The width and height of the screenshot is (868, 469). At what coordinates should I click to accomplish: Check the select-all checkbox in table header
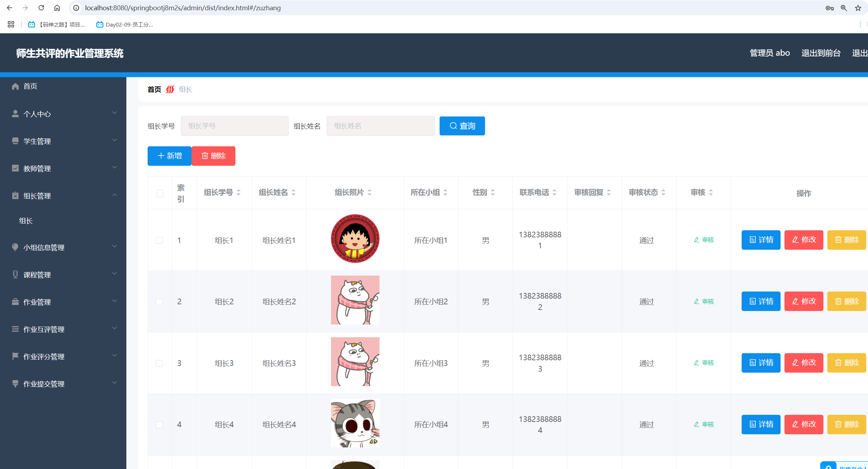click(x=160, y=193)
